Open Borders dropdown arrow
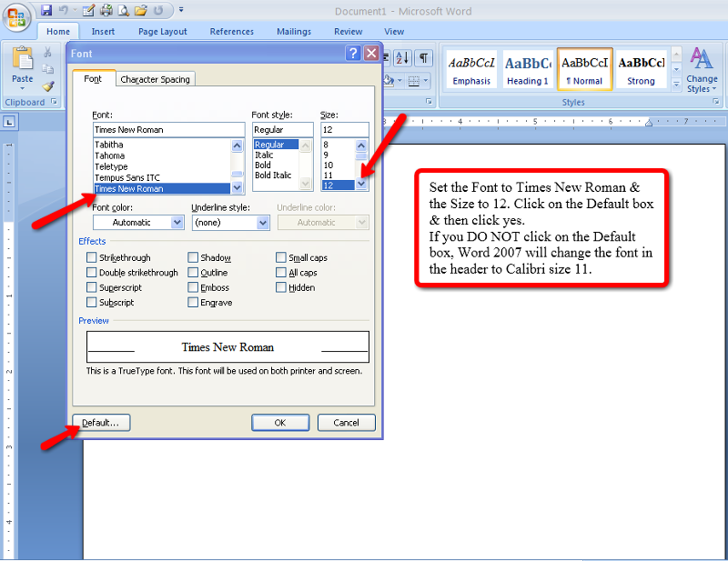Screen dimensions: 728x561 coord(426,82)
